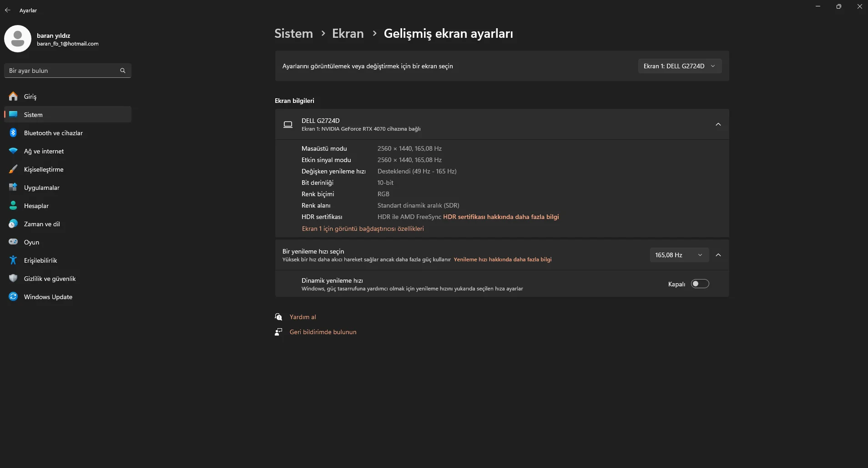Click the Etkin sinyal modu row label
The image size is (868, 468).
coord(326,160)
